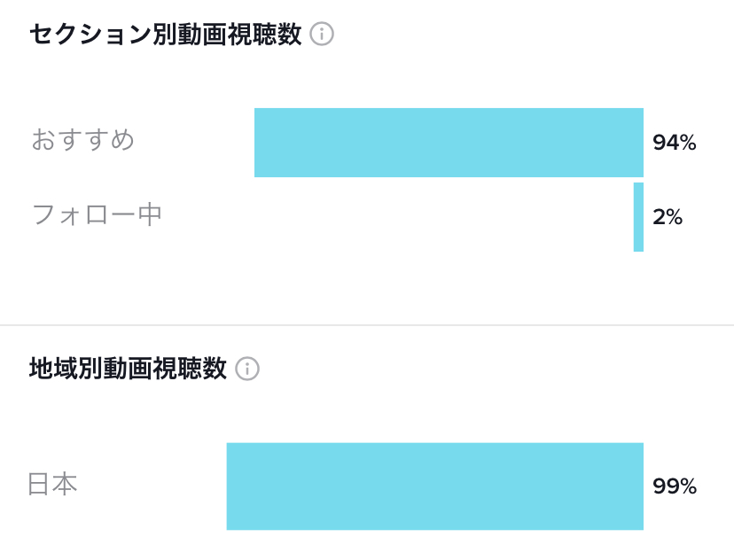Click the 99% percentage value
Image resolution: width=734 pixels, height=560 pixels.
coord(675,486)
